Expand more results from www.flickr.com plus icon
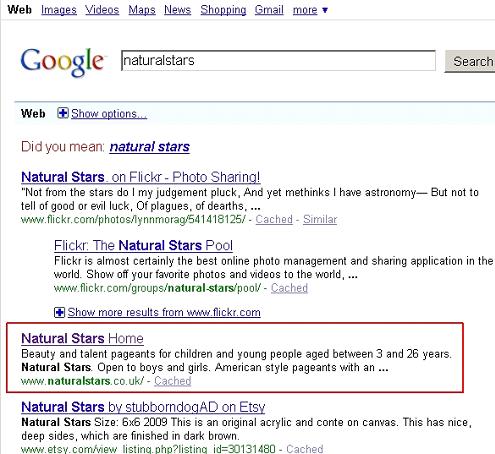495x454 pixels. (x=59, y=312)
